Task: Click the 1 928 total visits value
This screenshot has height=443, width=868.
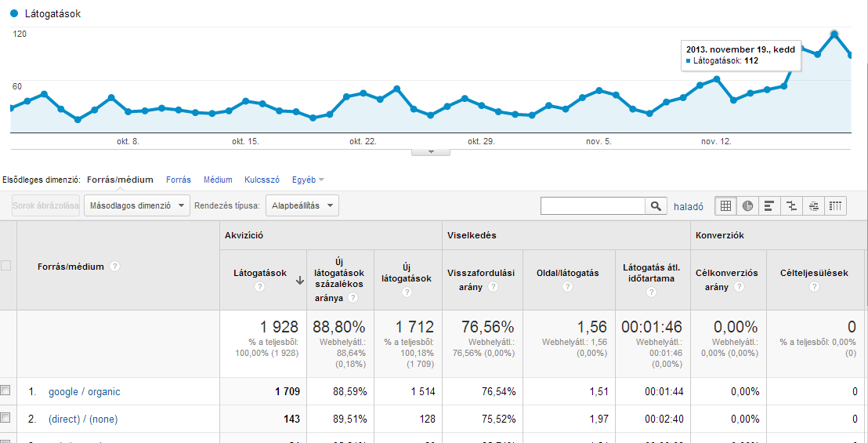Action: [280, 327]
